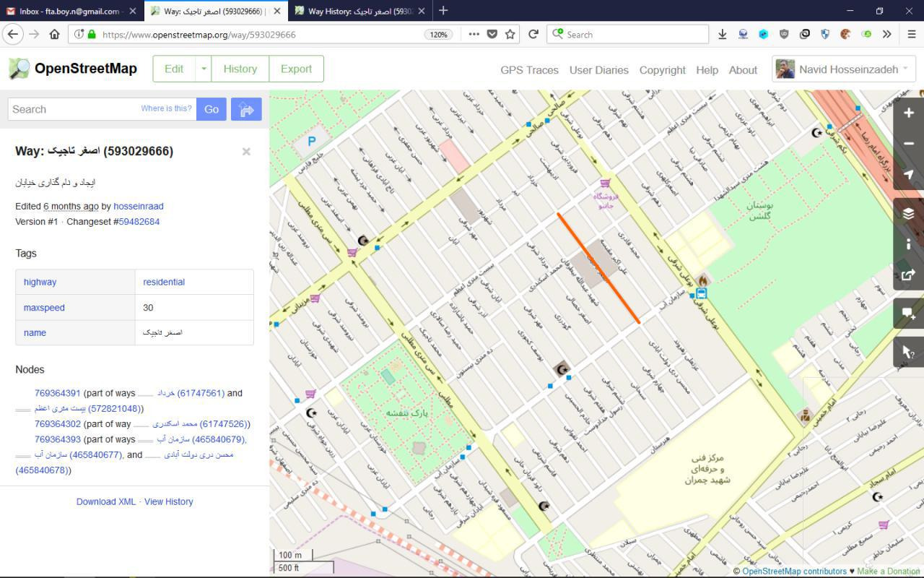Open the map Layers panel
The image size is (924, 578).
point(909,213)
